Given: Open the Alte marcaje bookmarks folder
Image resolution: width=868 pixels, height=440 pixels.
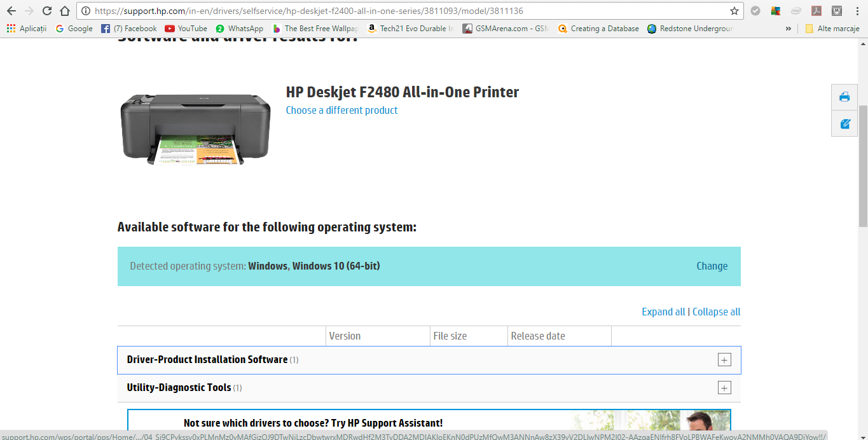Looking at the screenshot, I should coord(832,29).
